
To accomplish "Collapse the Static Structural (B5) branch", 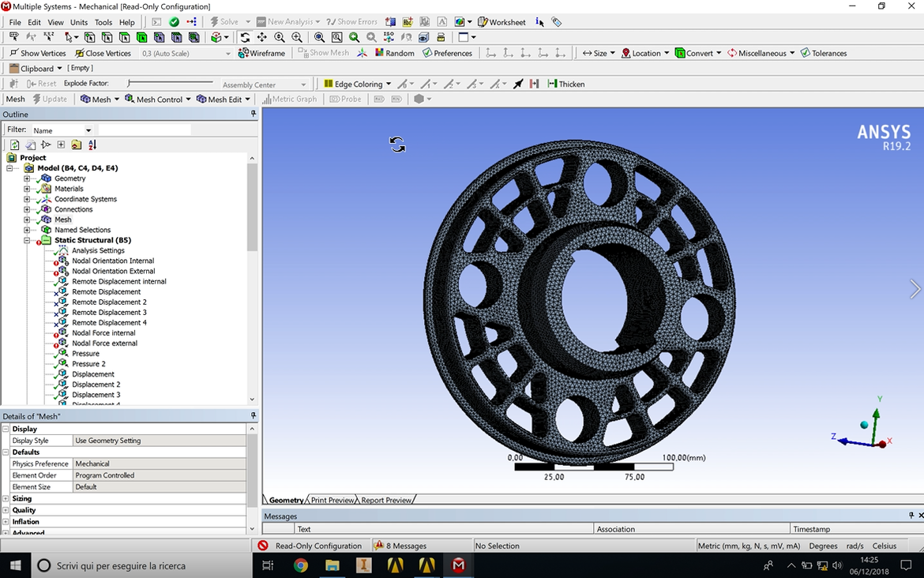I will point(27,240).
